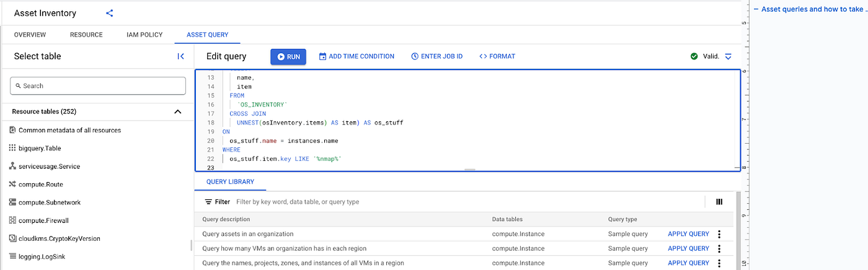
Task: Select the compute.Subnetwork table
Action: pyautogui.click(x=50, y=202)
